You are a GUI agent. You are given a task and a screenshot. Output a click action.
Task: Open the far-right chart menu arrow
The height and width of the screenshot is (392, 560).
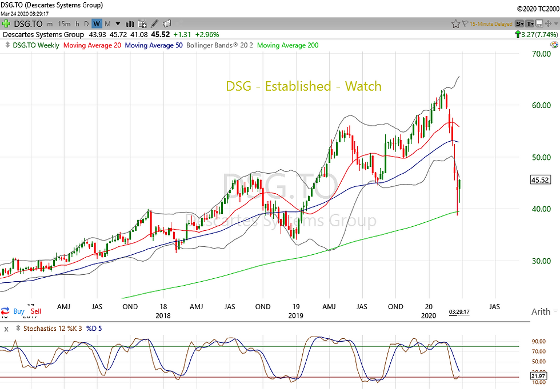point(557,24)
